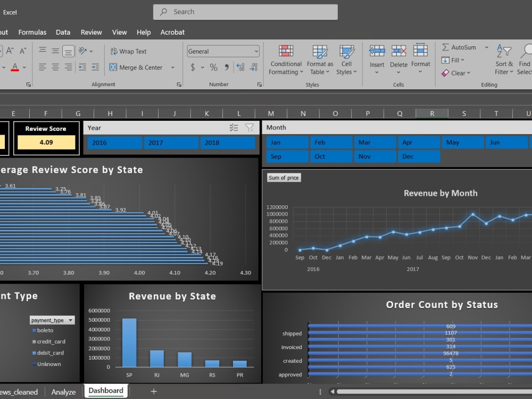Expand accounting format dropdown arrow
Image resolution: width=532 pixels, height=399 pixels.
click(x=203, y=67)
